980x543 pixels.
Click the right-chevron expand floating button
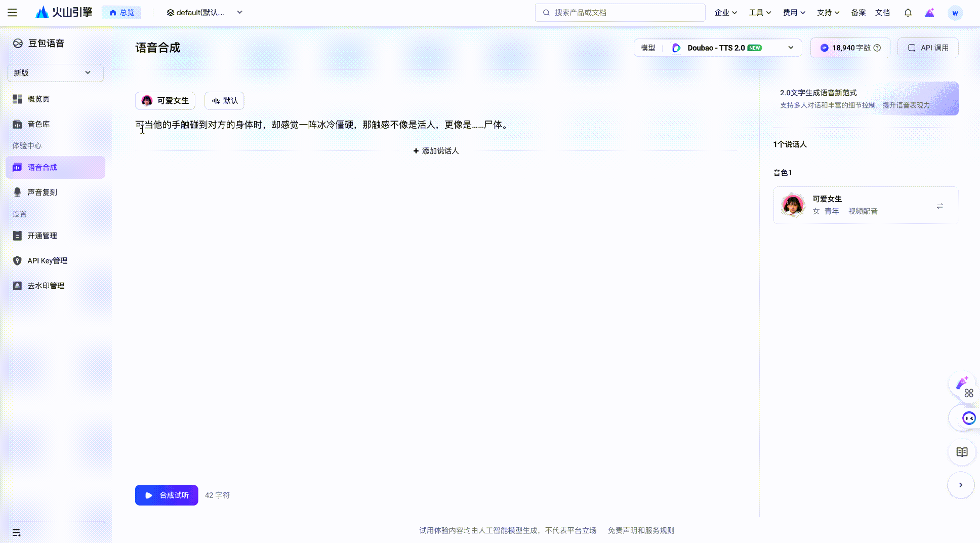click(961, 485)
